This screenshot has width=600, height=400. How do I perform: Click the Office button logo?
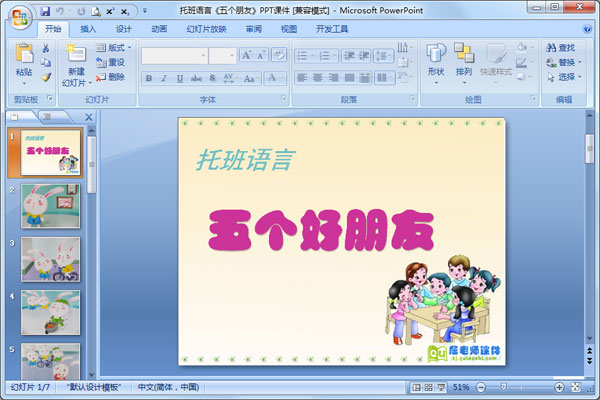pyautogui.click(x=20, y=18)
